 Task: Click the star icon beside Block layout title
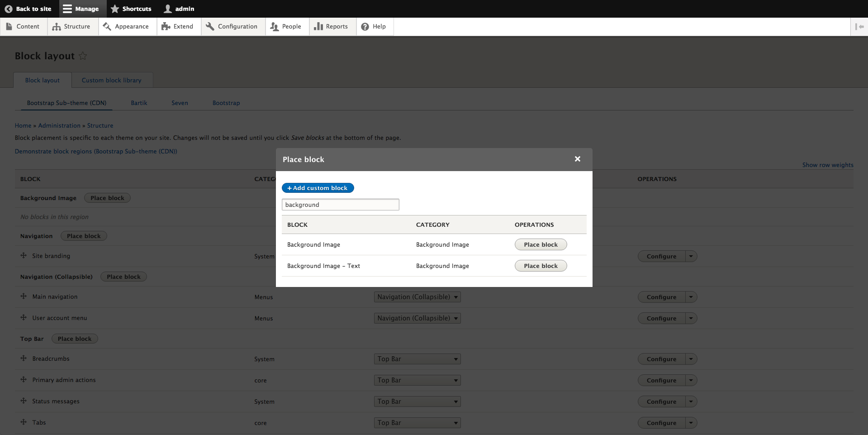click(x=83, y=56)
